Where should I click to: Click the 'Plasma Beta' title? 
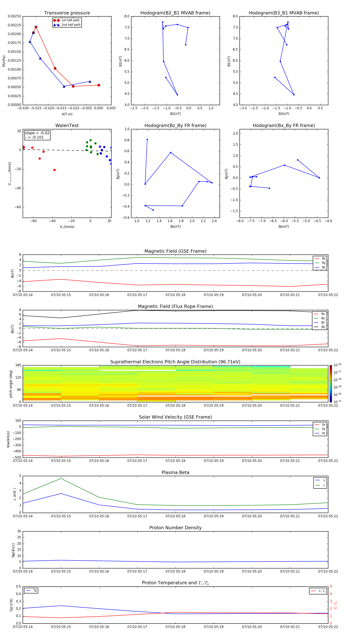pyautogui.click(x=175, y=472)
